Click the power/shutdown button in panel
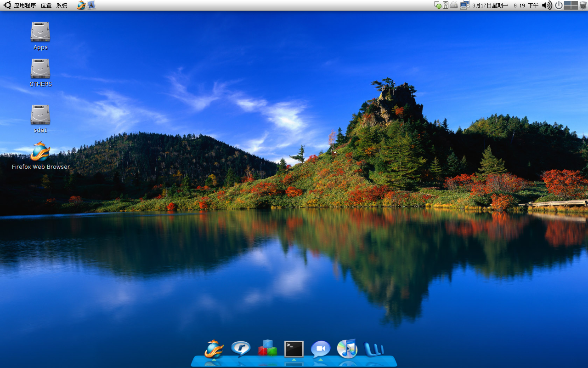 (x=559, y=5)
